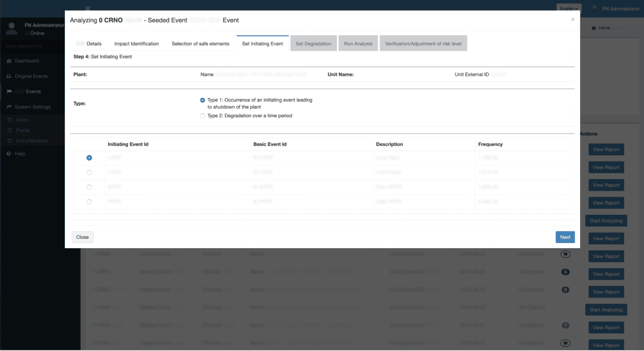
Task: Click the Actions column header in background
Action: 589,134
